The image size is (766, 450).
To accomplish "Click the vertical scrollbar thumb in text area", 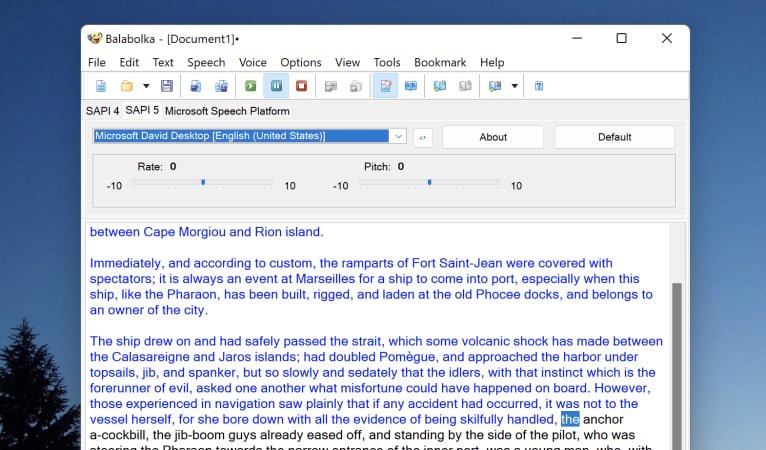I will coord(677,366).
